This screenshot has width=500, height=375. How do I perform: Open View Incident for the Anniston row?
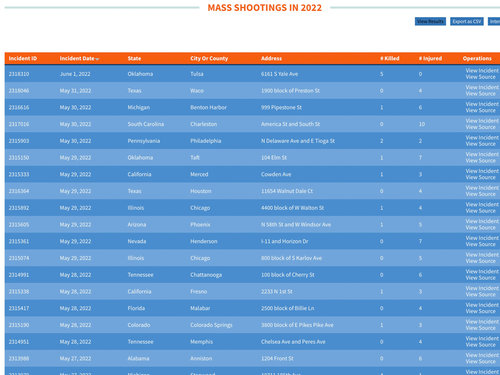482,355
